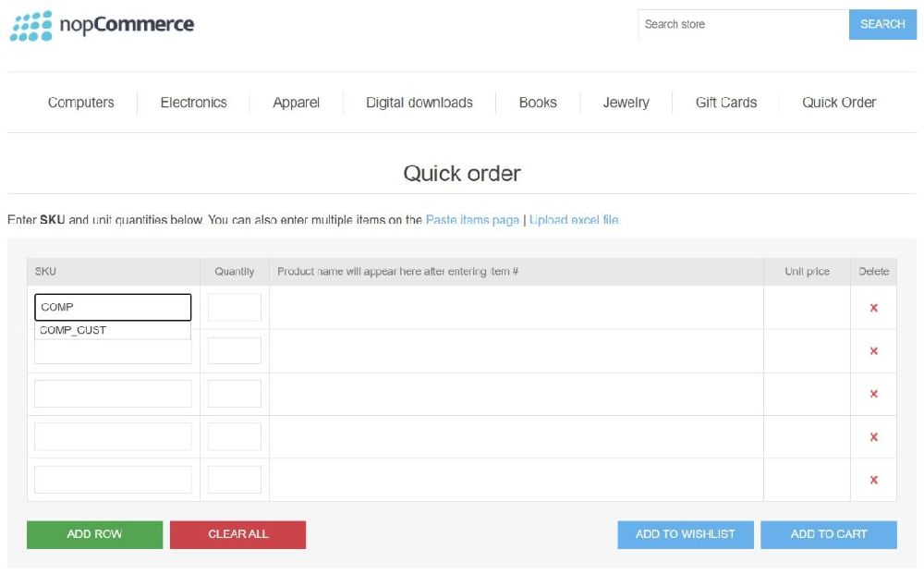Open the Computers menu
This screenshot has width=924, height=574.
[x=81, y=103]
